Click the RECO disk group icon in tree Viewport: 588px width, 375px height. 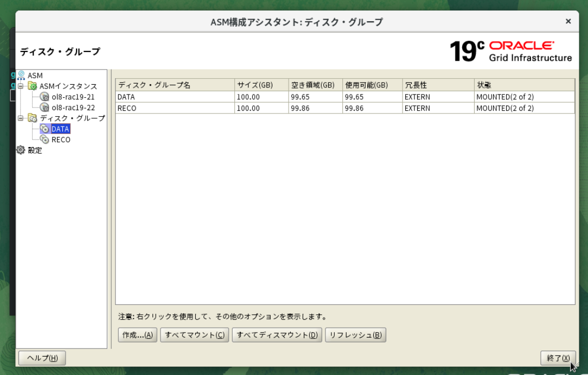click(x=44, y=139)
